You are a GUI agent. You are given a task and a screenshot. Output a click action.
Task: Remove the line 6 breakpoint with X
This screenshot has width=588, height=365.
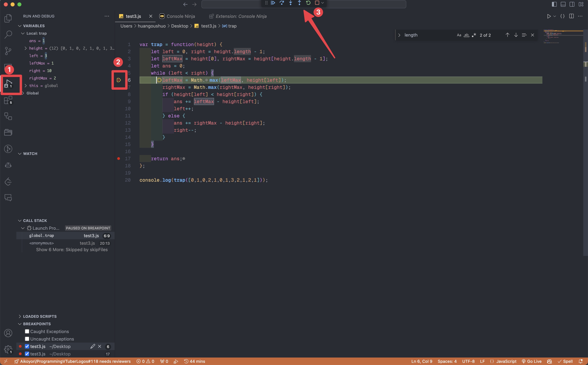[x=100, y=346]
